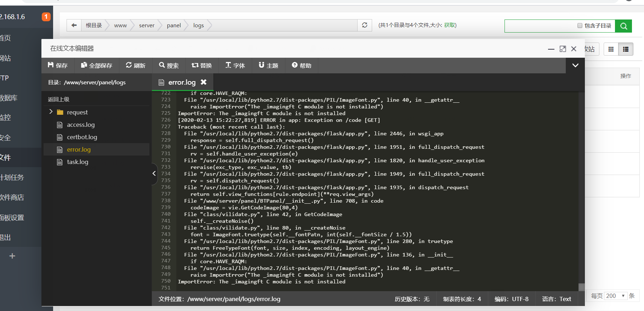Refresh the file via 刷新 button

[x=136, y=66]
